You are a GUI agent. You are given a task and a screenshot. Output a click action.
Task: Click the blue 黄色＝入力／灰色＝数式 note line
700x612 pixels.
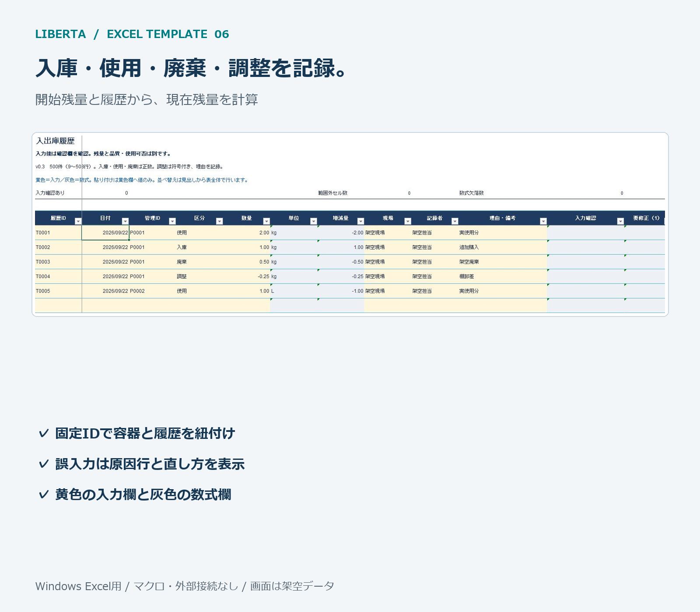(x=142, y=180)
